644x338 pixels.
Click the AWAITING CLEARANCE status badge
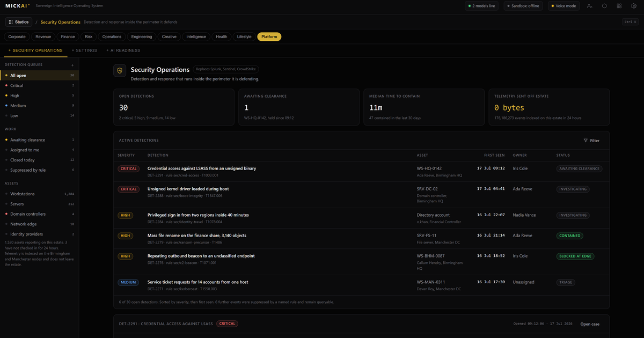pos(579,168)
